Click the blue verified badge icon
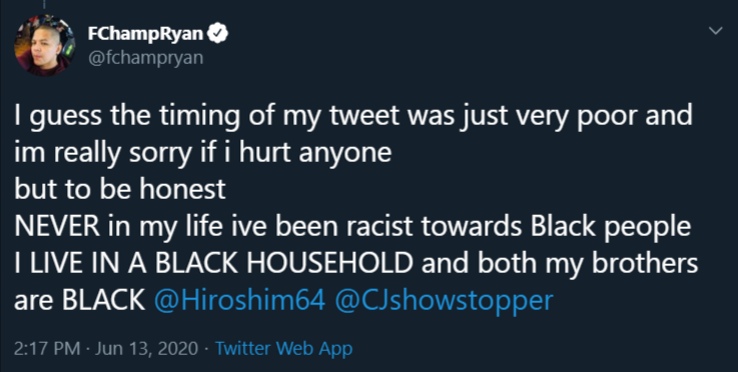The image size is (738, 372). tap(220, 34)
